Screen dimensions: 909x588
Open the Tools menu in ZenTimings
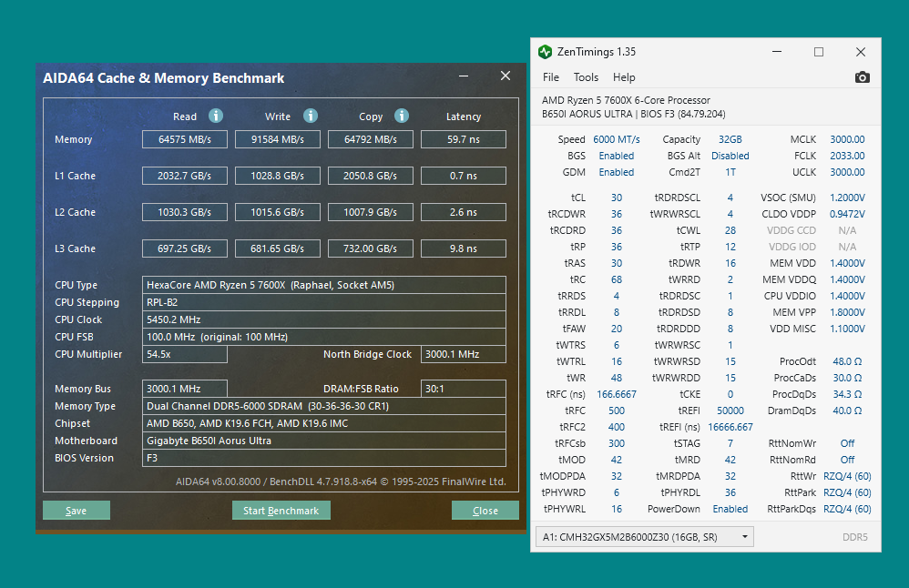click(x=586, y=77)
